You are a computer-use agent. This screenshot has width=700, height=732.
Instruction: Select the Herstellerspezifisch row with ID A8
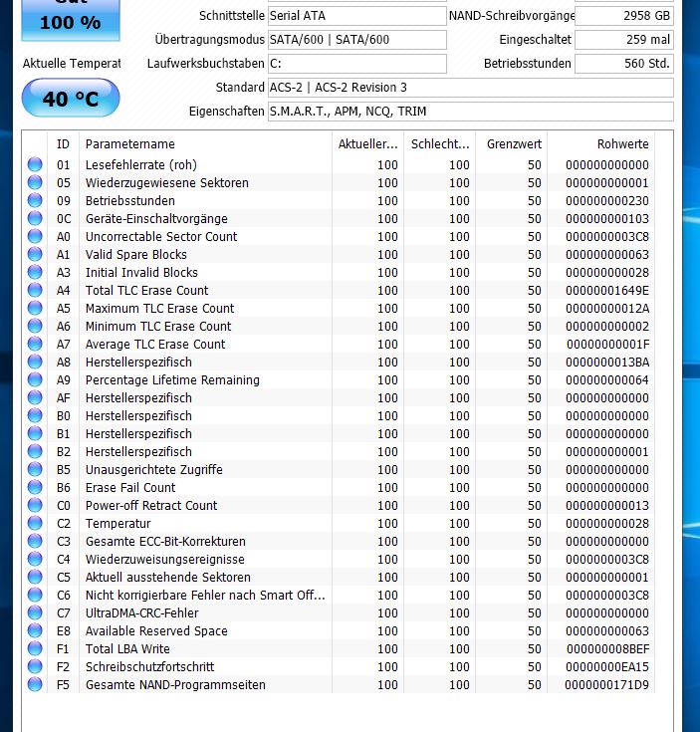click(339, 362)
